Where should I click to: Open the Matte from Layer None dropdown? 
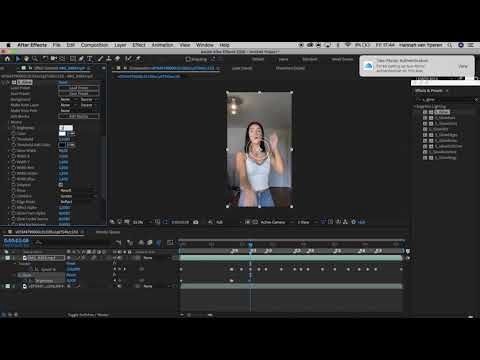(68, 105)
